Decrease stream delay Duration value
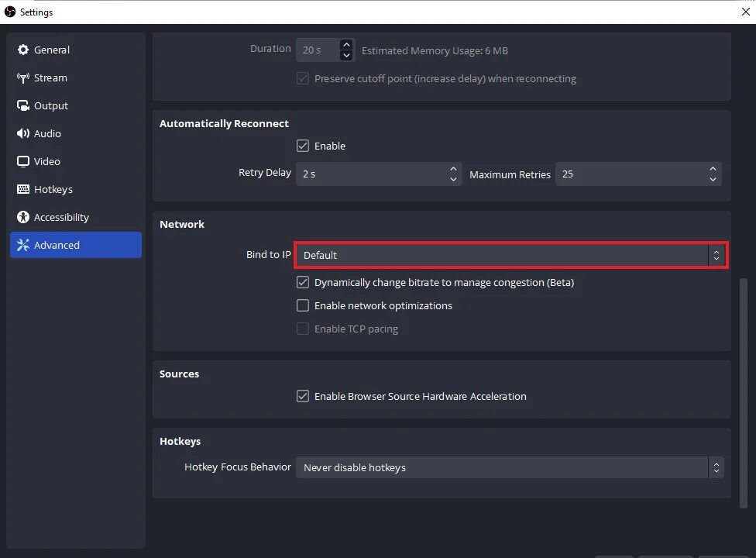Screen dimensions: 756x558 [346, 56]
